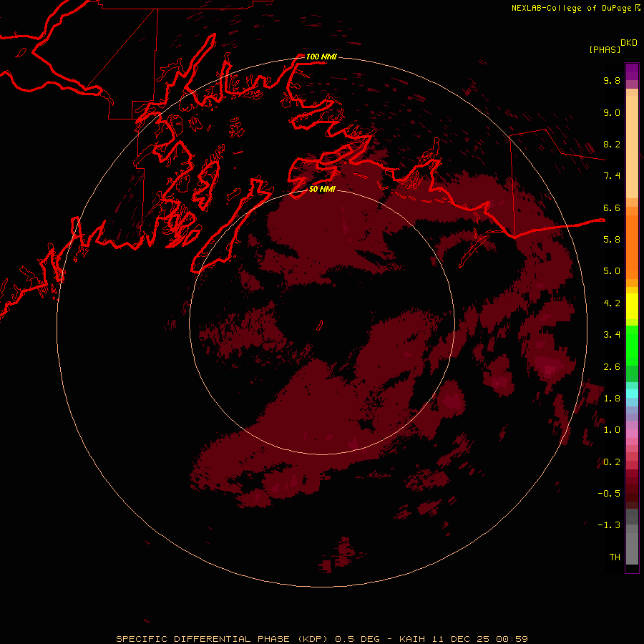This screenshot has width=644, height=644.
Task: Click the TH threshold label
Action: point(615,557)
